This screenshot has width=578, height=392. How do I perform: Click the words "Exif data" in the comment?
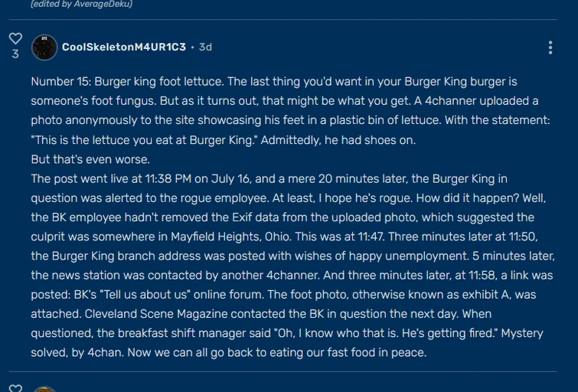(275, 217)
